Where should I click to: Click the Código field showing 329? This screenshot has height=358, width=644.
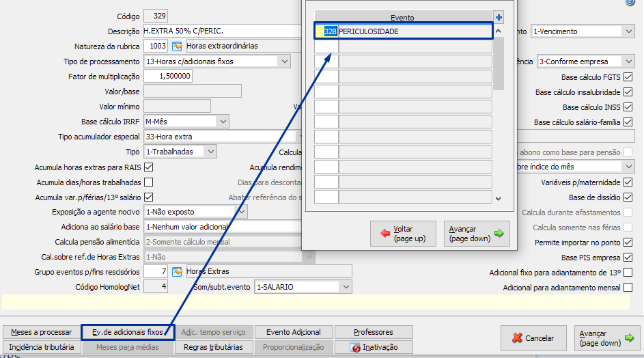(x=156, y=16)
